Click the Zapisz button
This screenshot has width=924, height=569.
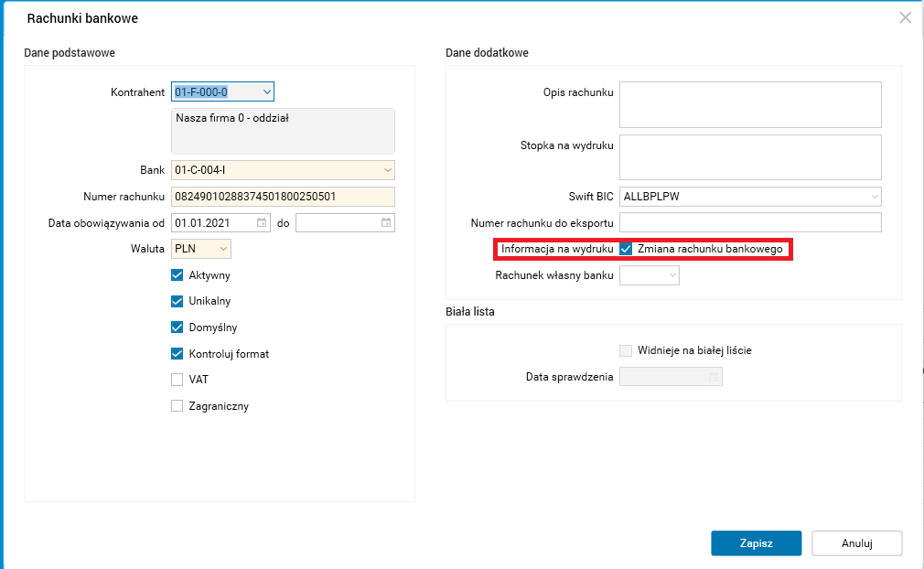(x=756, y=543)
